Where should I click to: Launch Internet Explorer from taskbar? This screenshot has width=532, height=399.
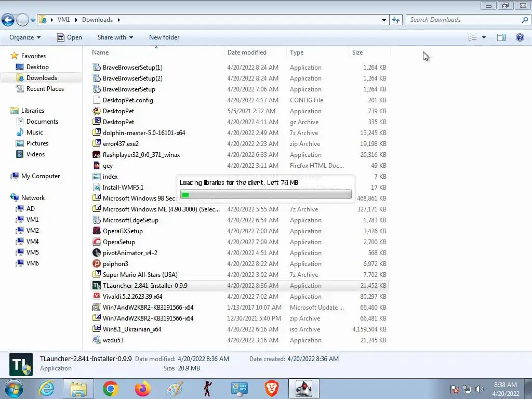[46, 389]
